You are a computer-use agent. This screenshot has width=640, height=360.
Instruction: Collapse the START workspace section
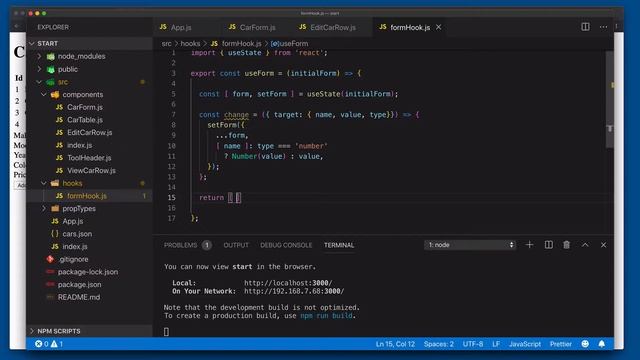[x=89, y=43]
